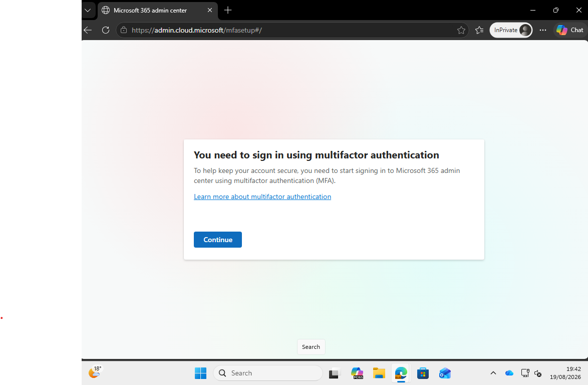588x385 pixels.
Task: Open File Explorer from taskbar
Action: coord(379,373)
